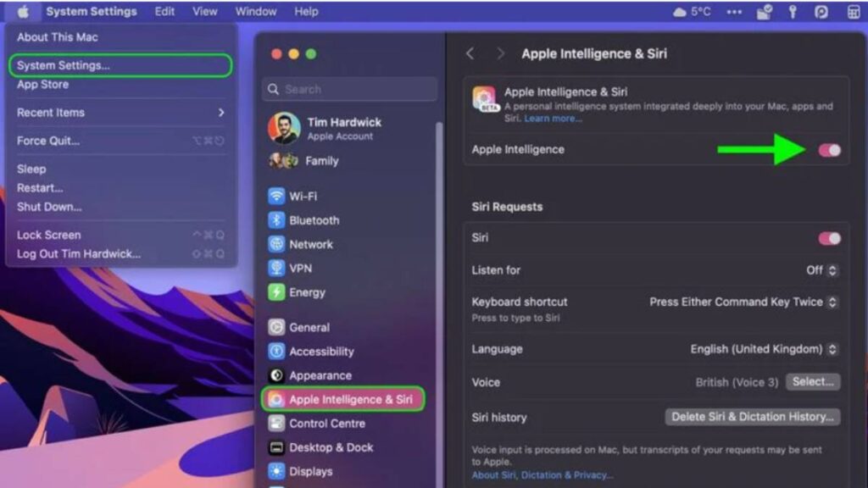Click the "British (Voice 3)" voice value
The height and width of the screenshot is (488, 868).
click(737, 382)
